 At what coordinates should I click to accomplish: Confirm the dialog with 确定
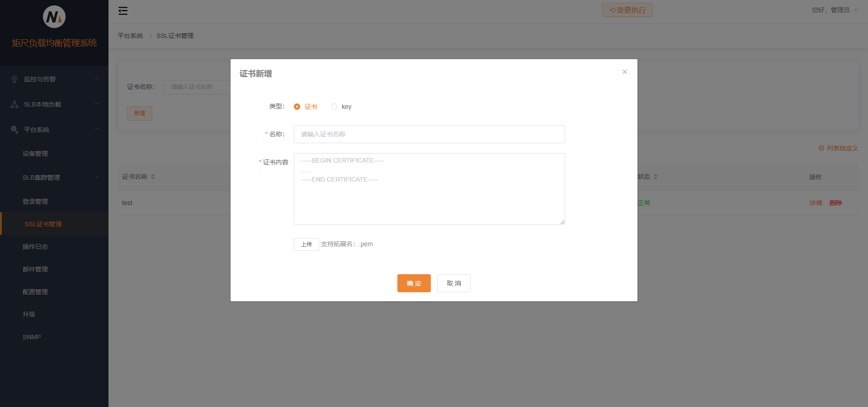(x=414, y=283)
